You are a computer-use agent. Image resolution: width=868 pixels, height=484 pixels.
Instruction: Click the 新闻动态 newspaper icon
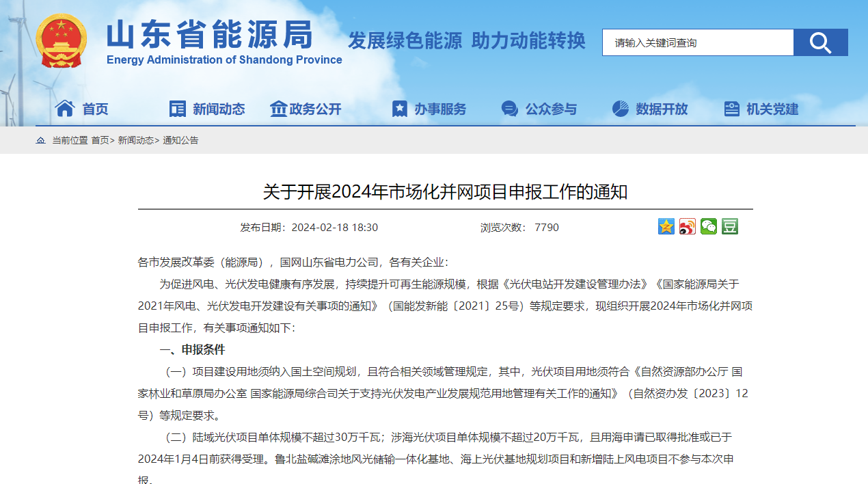(x=178, y=109)
